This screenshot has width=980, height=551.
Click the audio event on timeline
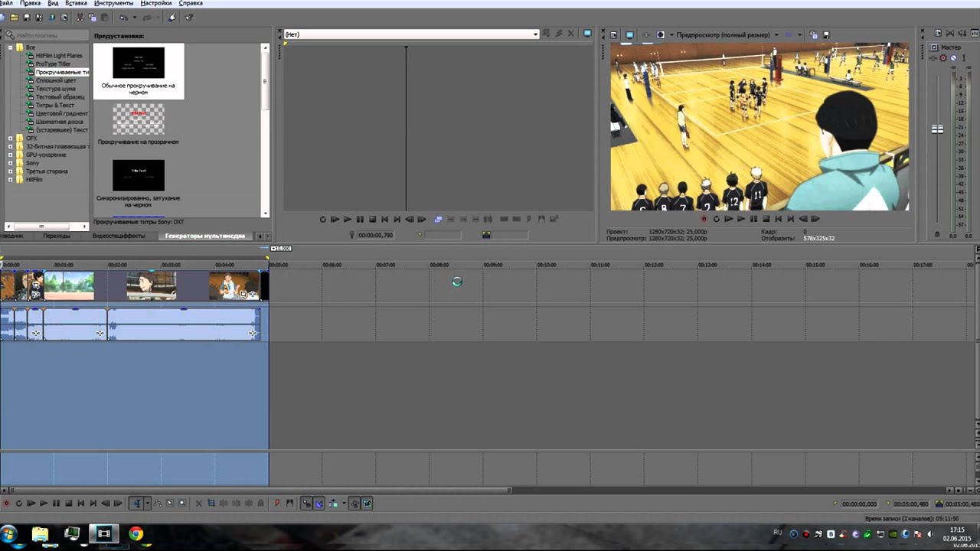tap(184, 324)
